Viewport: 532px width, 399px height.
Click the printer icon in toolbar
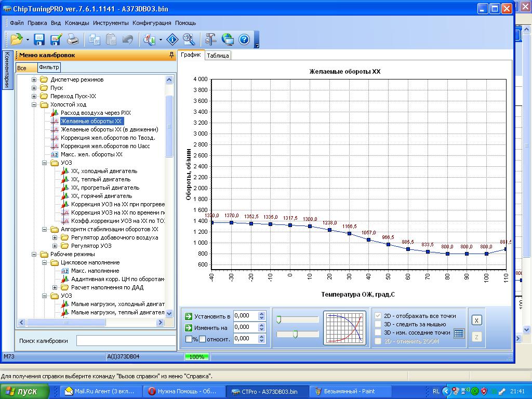click(x=73, y=39)
